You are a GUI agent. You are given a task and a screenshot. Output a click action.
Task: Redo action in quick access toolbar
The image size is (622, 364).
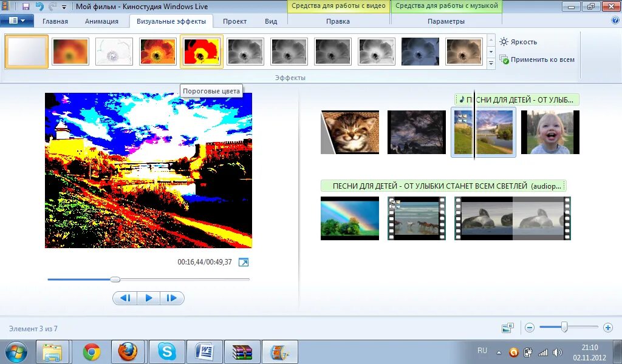click(53, 6)
